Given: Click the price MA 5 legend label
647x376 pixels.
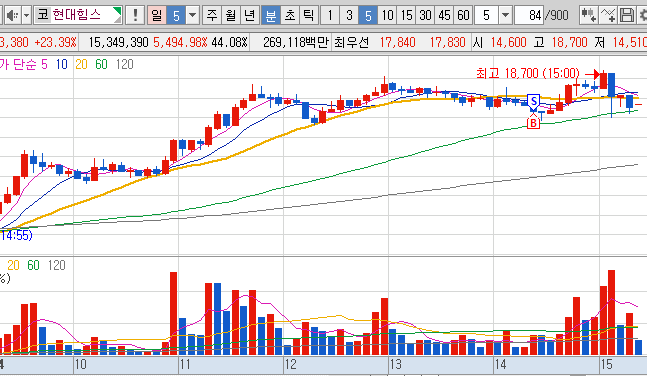Looking at the screenshot, I should coord(44,64).
